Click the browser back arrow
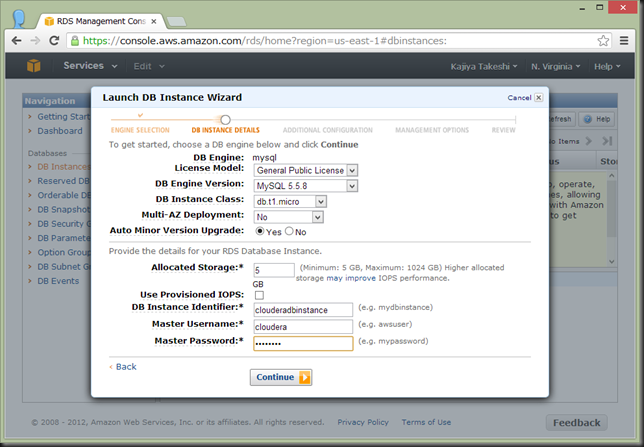Viewport: 644px width, 447px height. 16,41
